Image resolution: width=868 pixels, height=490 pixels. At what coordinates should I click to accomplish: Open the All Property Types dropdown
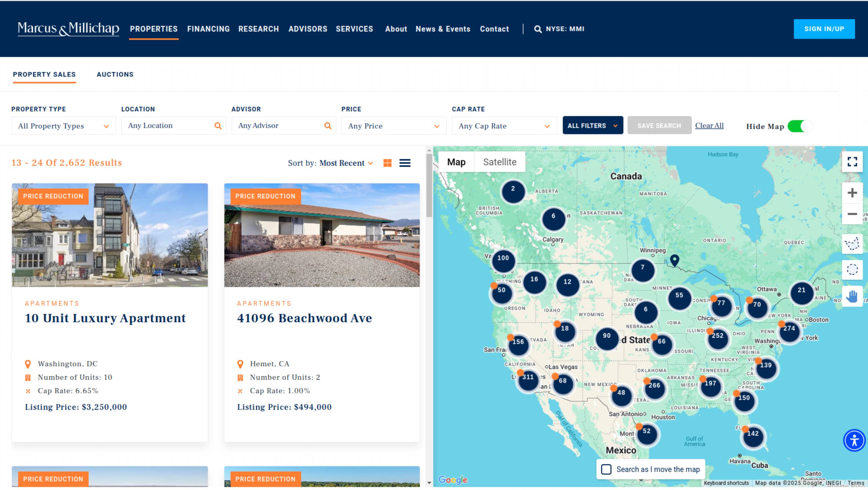[63, 126]
